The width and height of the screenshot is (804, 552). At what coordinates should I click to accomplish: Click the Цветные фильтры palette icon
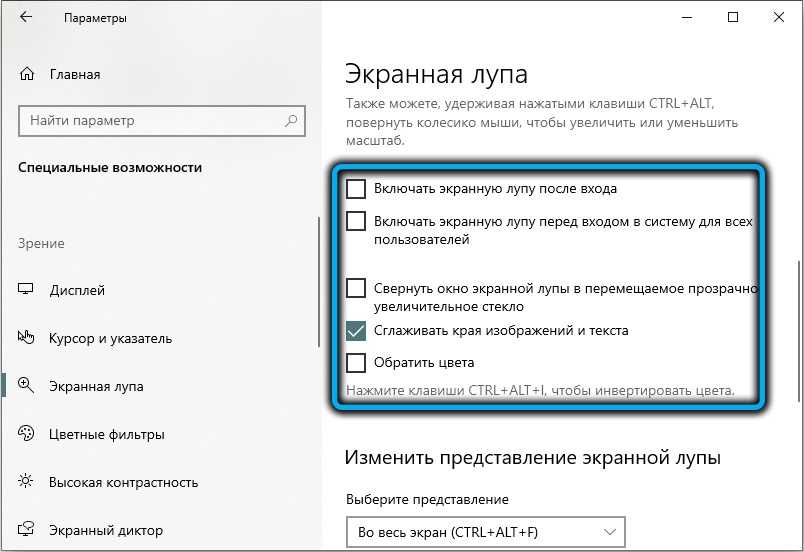(27, 434)
